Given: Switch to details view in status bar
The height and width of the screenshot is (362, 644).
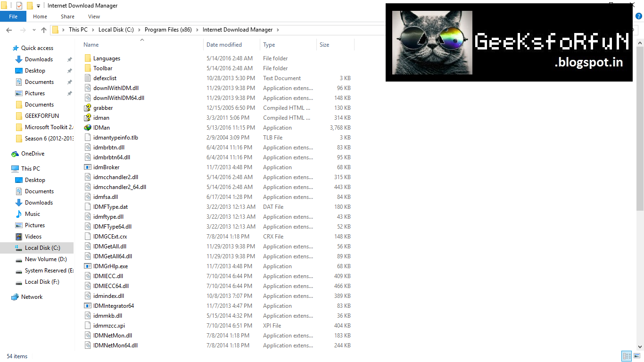Looking at the screenshot, I should [x=627, y=356].
